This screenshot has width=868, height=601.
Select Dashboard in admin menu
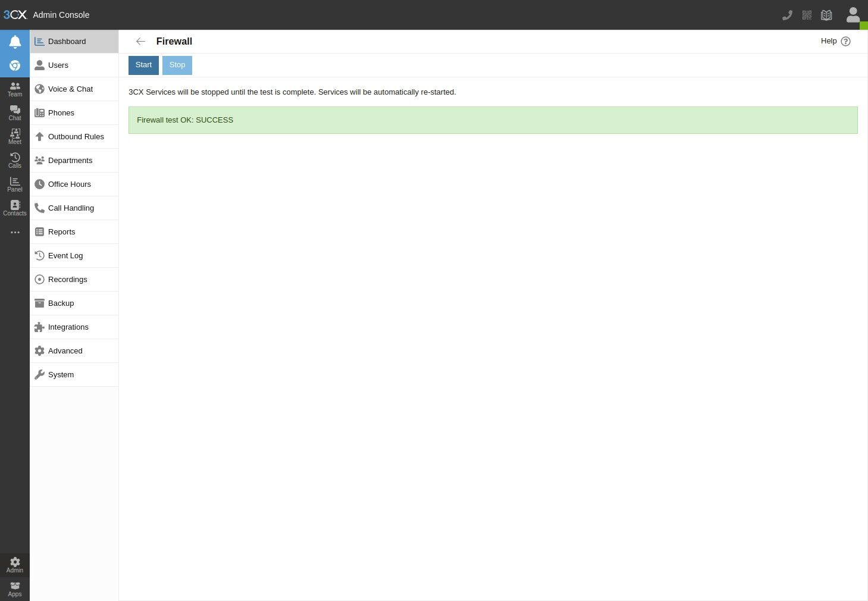point(74,42)
